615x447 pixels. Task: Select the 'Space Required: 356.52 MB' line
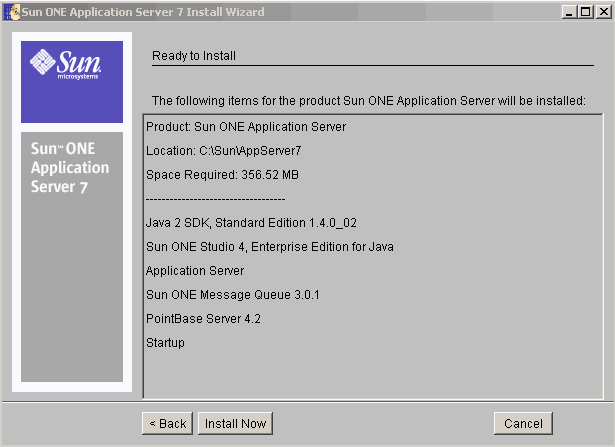click(222, 175)
